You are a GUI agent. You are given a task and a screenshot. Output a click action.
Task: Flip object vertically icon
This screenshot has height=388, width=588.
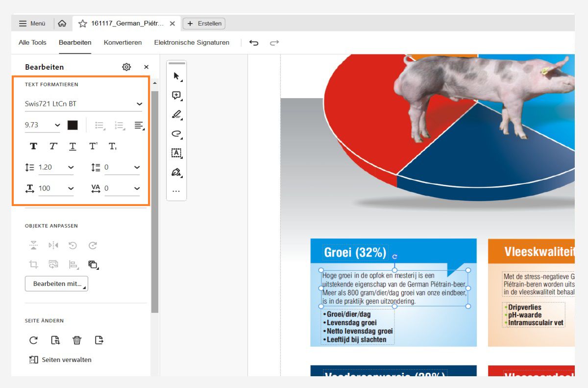click(33, 245)
